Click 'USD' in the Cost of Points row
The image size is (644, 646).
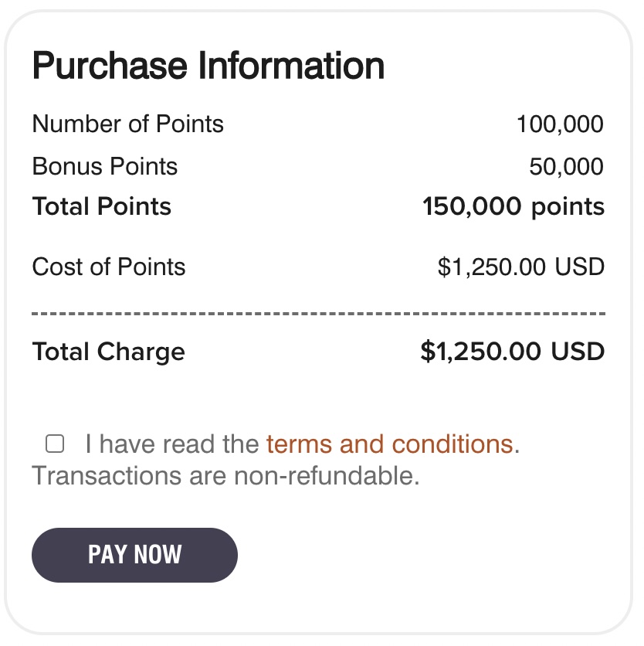579,267
